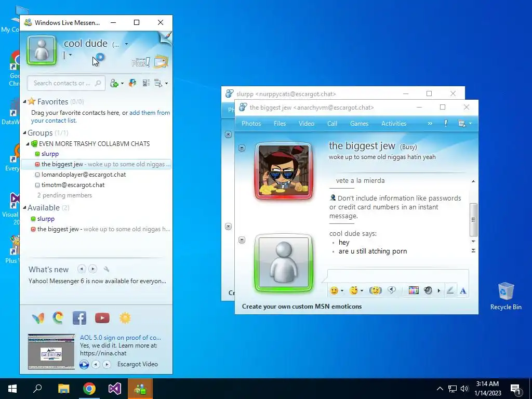
Task: Open Visual Studio from the taskbar
Action: coord(115,389)
